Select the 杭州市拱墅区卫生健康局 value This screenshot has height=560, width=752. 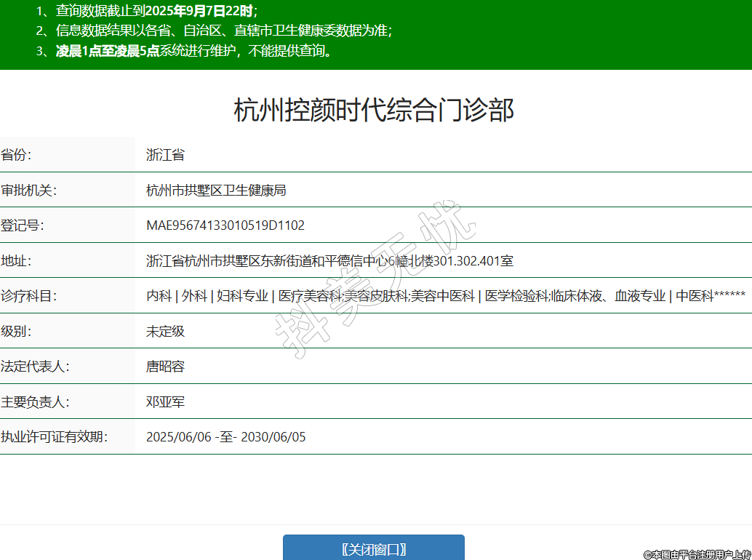pyautogui.click(x=216, y=191)
